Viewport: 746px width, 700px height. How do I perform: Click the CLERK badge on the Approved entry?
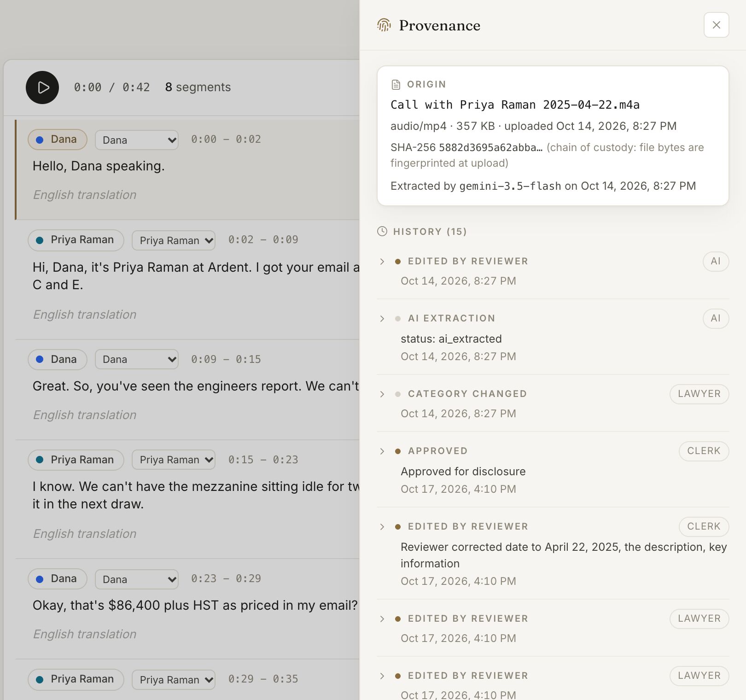704,451
